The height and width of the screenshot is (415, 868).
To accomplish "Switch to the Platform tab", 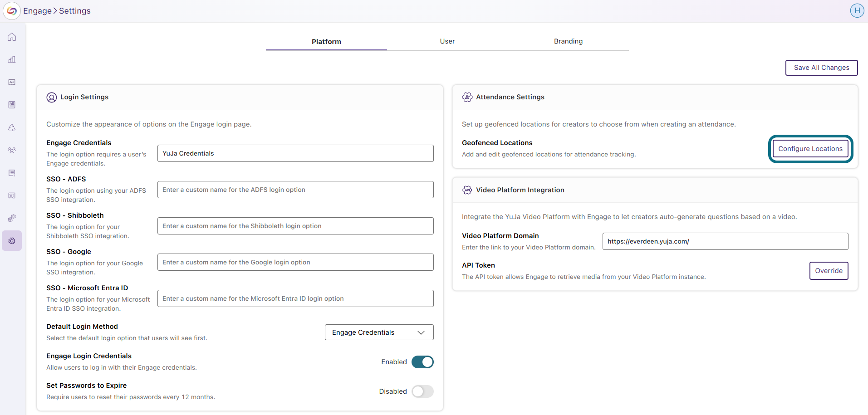I will (326, 42).
